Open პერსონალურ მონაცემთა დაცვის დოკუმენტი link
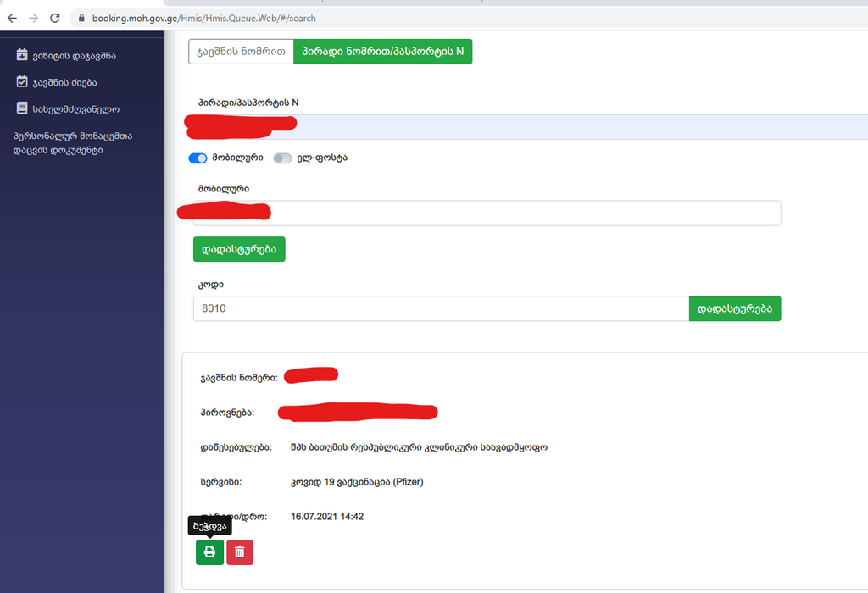This screenshot has width=868, height=593. coord(73,142)
